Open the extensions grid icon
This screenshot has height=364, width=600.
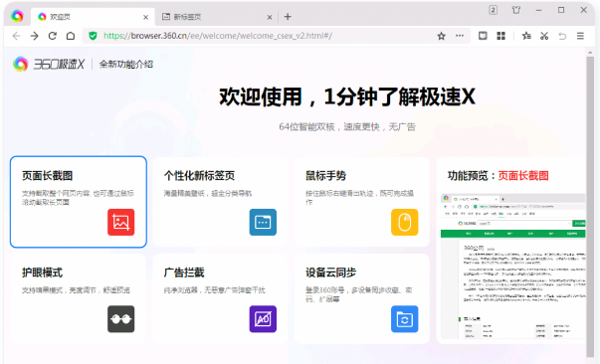pos(500,36)
